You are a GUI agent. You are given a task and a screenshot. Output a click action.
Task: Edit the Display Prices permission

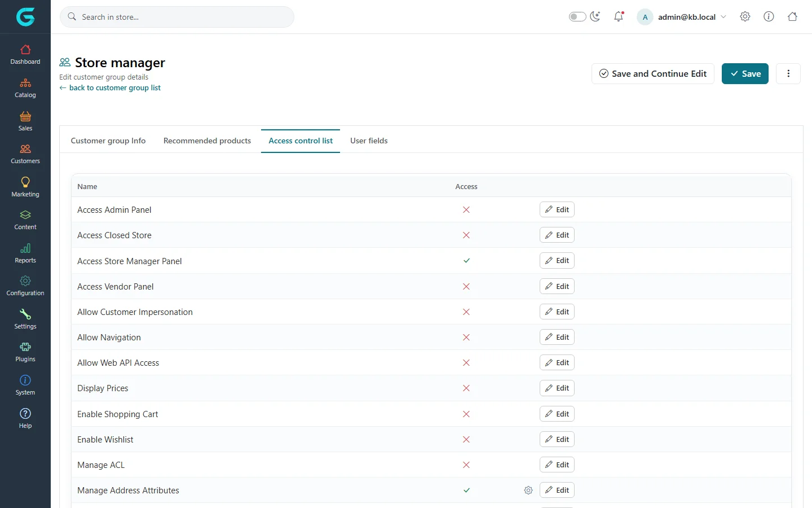pos(557,388)
